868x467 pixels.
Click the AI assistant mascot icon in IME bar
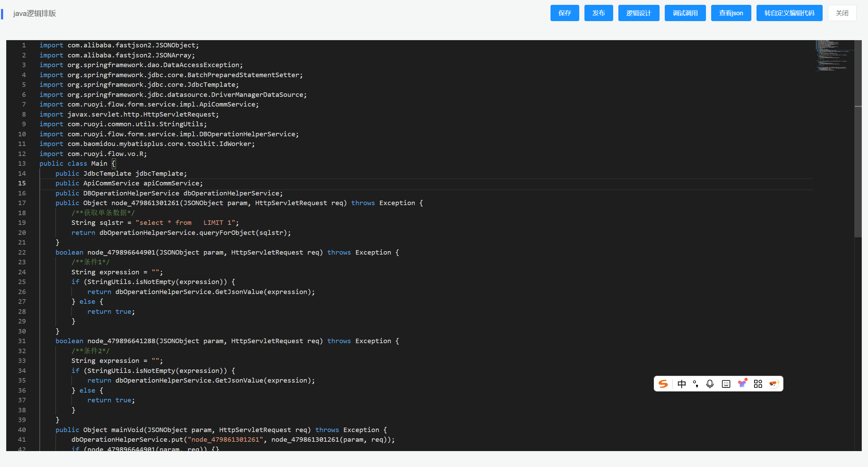[x=773, y=384]
